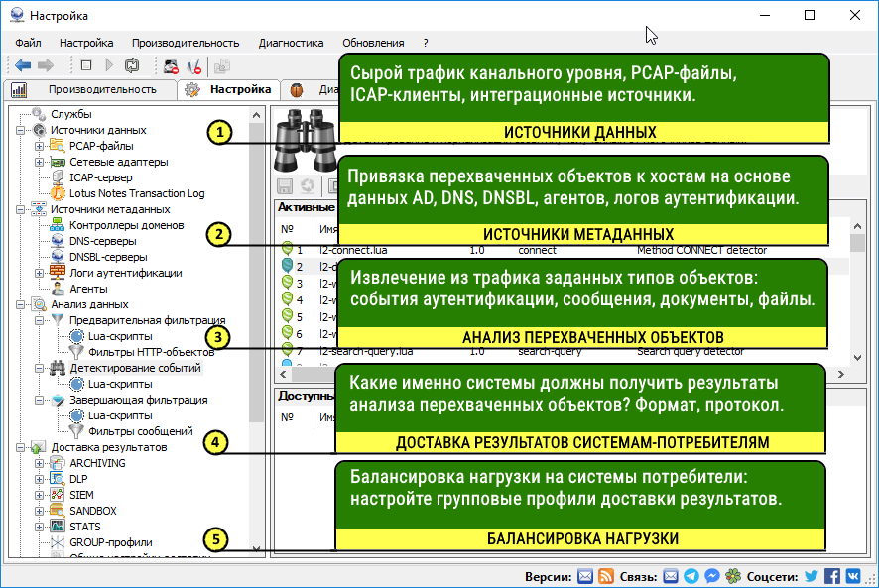Viewport: 879px width, 588px height.
Task: Expand the PCAP-файлы tree node
Action: click(39, 146)
